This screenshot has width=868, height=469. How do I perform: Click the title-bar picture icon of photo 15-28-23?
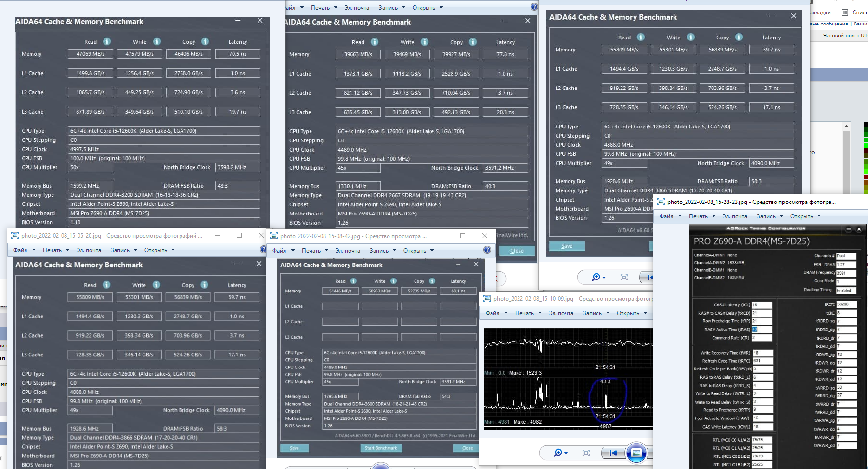click(661, 202)
